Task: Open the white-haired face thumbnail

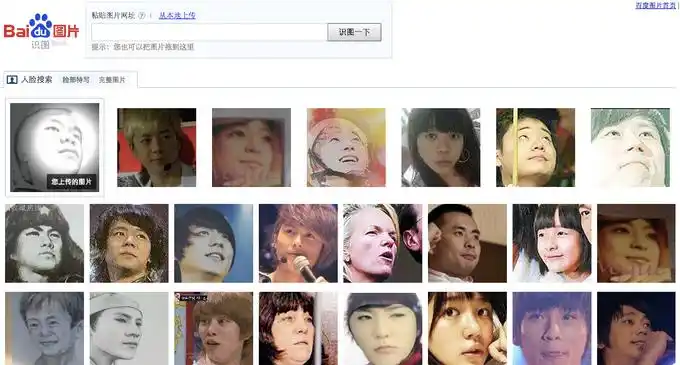Action: point(382,243)
